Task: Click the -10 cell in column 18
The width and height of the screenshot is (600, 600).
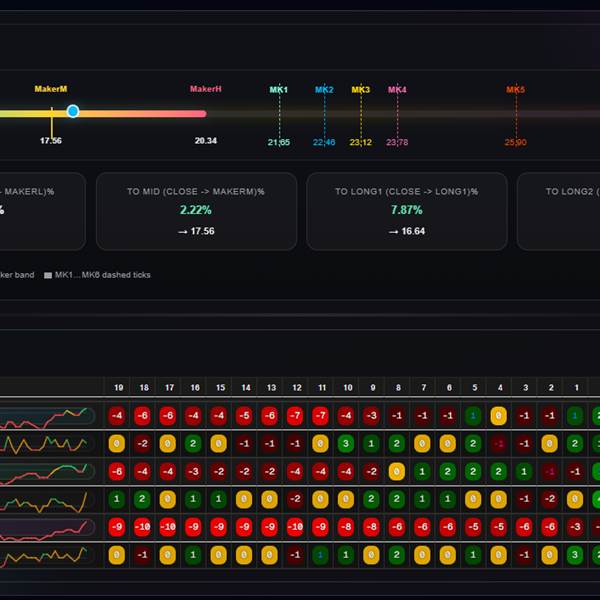Action: click(x=142, y=527)
